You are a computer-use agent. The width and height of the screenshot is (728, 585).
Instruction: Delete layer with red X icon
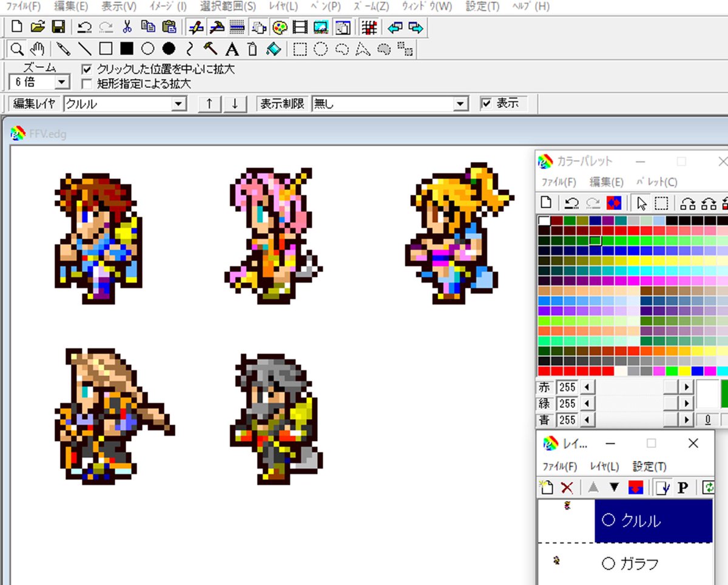[567, 487]
